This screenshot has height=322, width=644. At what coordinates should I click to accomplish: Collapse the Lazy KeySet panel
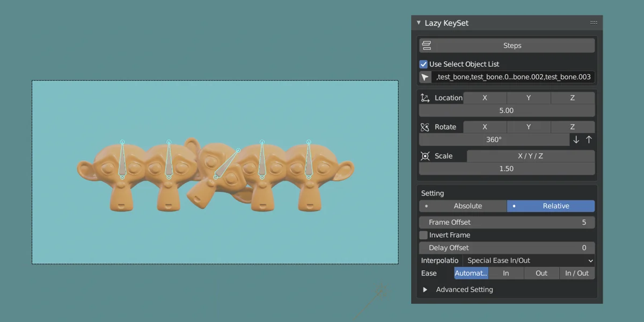(x=419, y=23)
